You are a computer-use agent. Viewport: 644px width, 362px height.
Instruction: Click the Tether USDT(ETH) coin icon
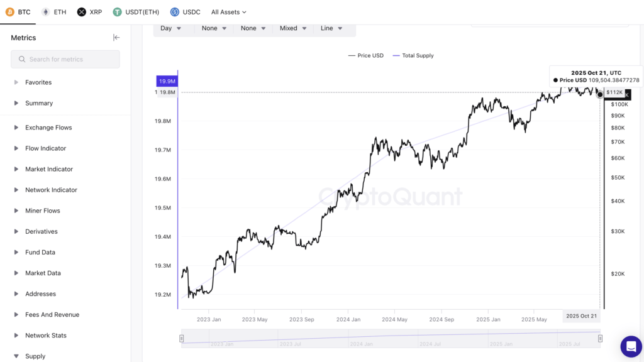click(x=118, y=12)
